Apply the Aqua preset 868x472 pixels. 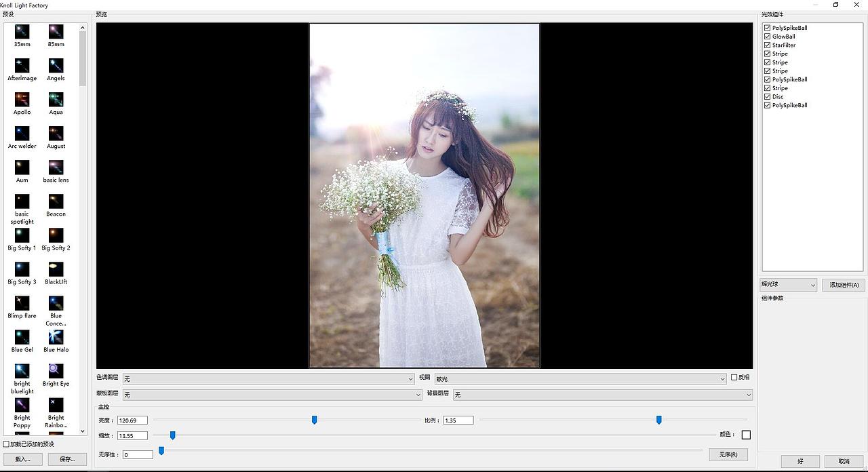click(x=56, y=99)
